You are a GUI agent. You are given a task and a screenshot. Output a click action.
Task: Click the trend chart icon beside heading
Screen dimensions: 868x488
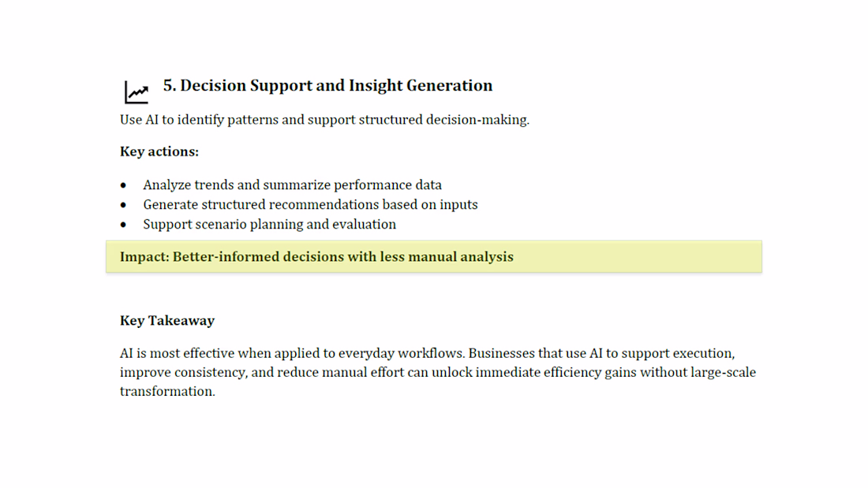(x=137, y=92)
